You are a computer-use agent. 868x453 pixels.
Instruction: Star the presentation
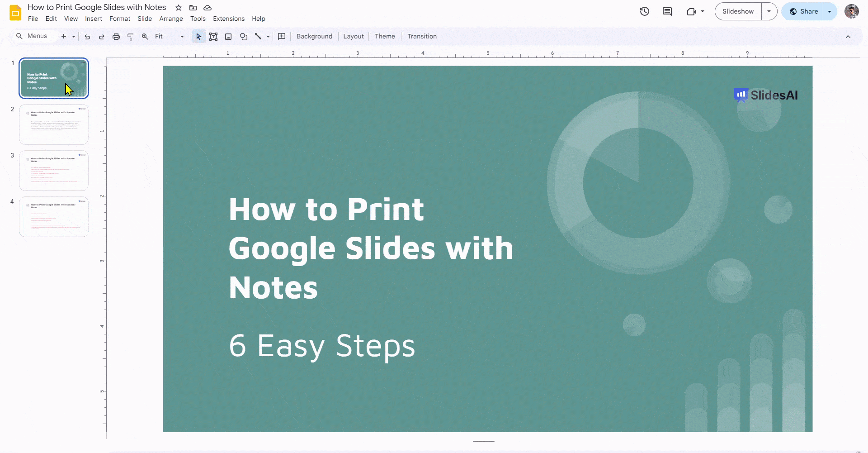point(178,7)
